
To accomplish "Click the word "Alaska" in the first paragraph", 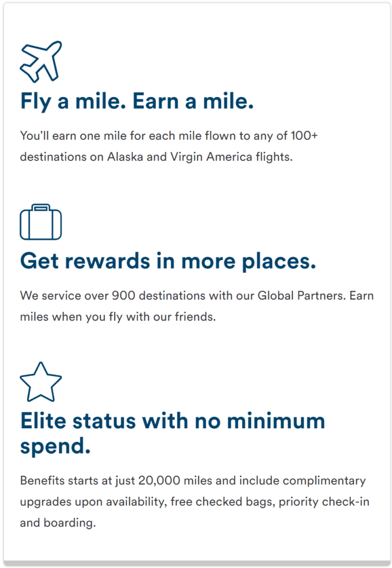I will click(x=125, y=157).
